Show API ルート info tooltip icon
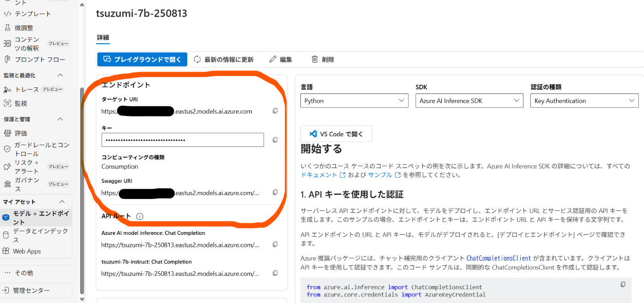Screen dimensions: 644x303 click(140, 216)
